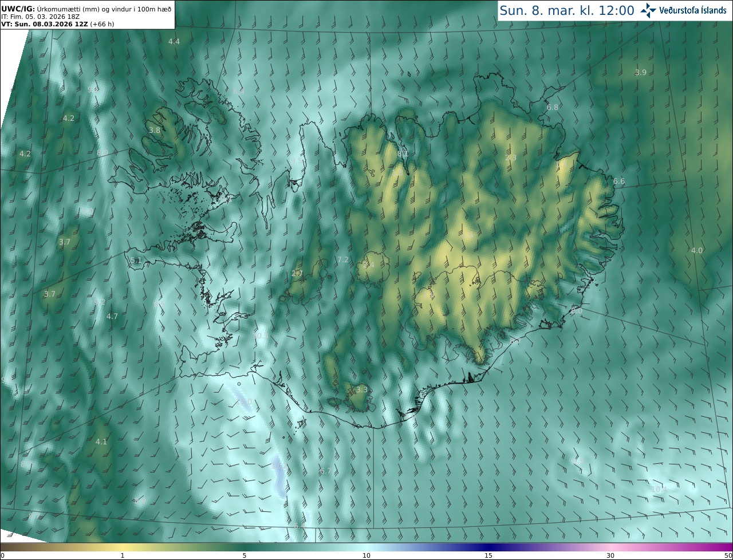Click the '6.7' value south of Iceland
Viewport: 733px width, 560px height.
click(x=326, y=471)
